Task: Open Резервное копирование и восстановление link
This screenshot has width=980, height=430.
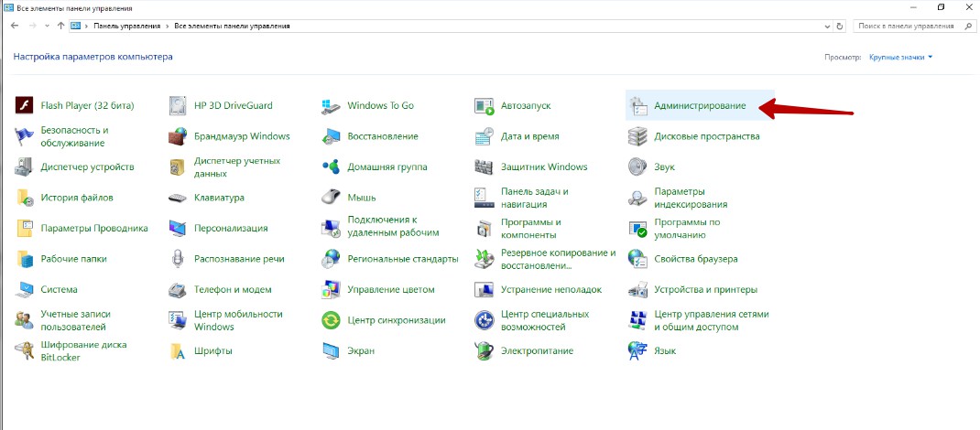Action: pos(559,259)
